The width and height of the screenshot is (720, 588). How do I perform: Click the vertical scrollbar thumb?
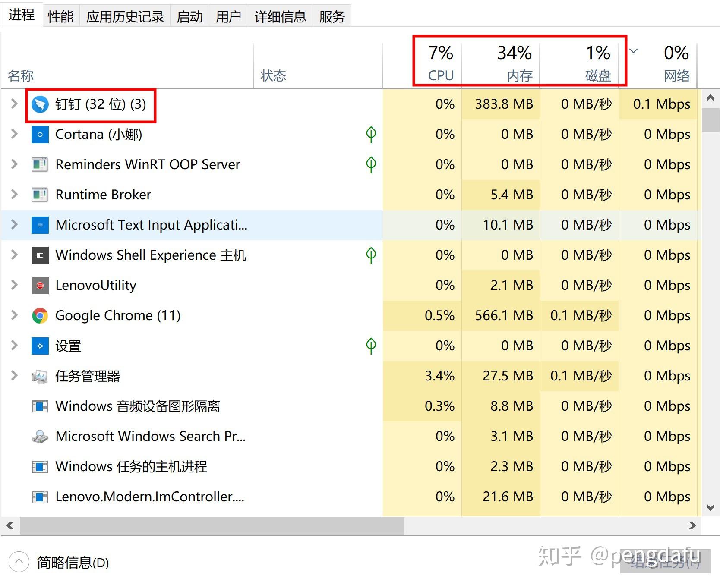(711, 120)
